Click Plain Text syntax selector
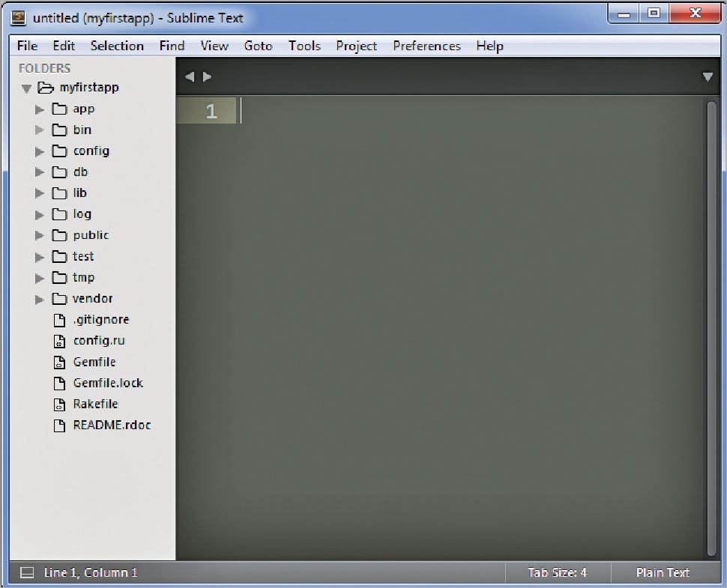727x588 pixels. coord(663,573)
